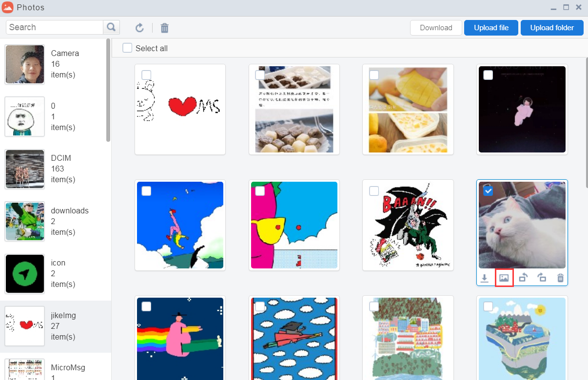Viewport: 588px width, 380px height.
Task: Check the rainbow pixel art photo checkbox
Action: [146, 306]
